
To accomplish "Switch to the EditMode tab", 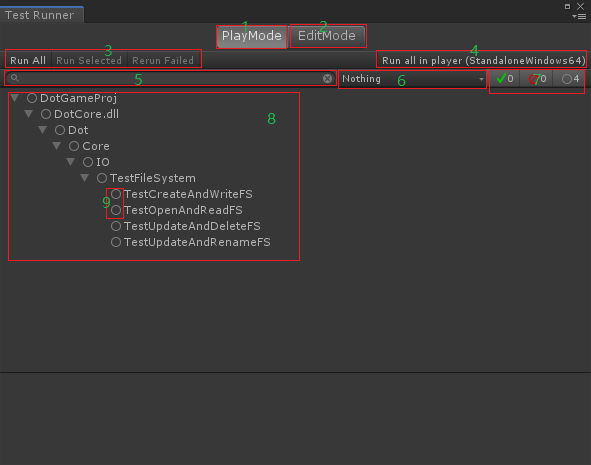I will pyautogui.click(x=327, y=36).
